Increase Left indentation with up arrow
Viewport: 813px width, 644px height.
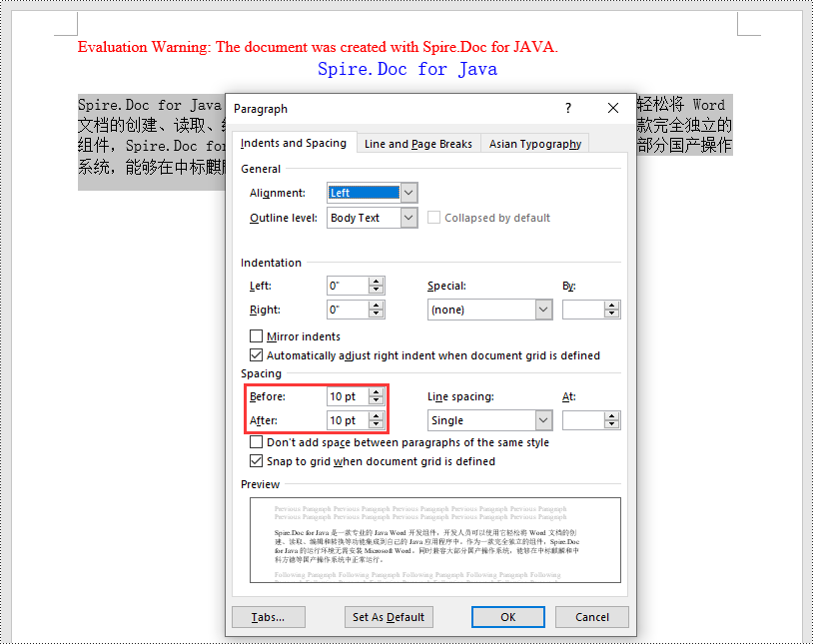(x=376, y=282)
